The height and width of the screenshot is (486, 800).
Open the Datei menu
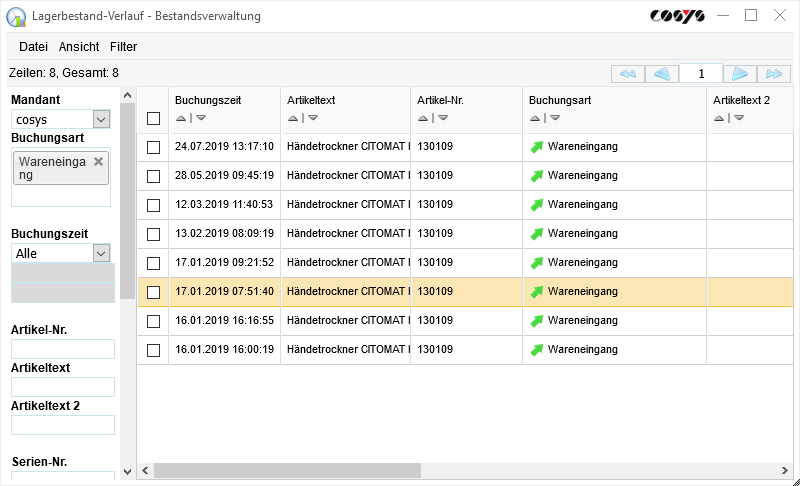(x=33, y=46)
